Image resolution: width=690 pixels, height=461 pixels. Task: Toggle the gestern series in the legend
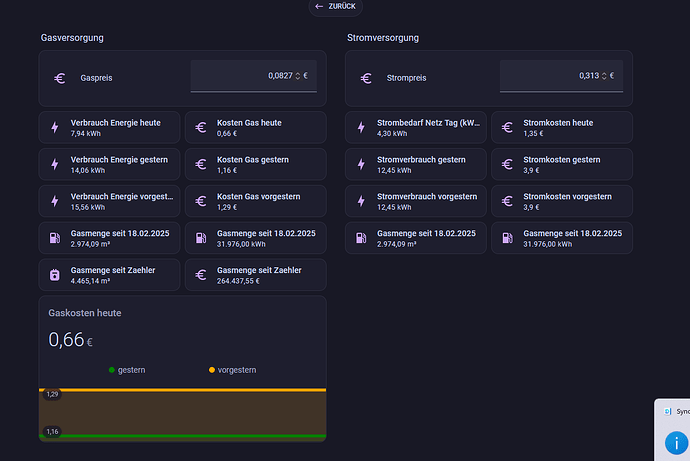point(127,370)
